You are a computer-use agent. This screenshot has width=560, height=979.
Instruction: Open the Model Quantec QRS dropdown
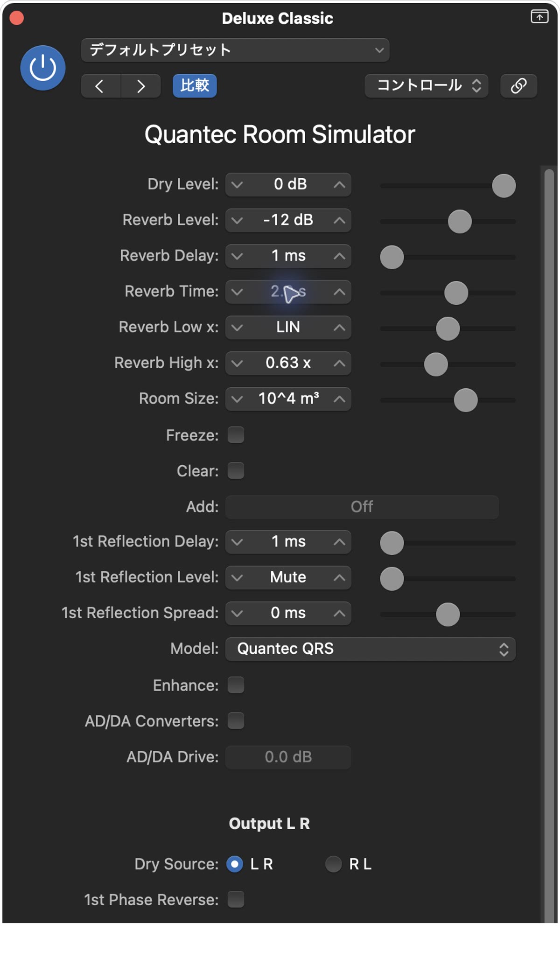coord(371,649)
